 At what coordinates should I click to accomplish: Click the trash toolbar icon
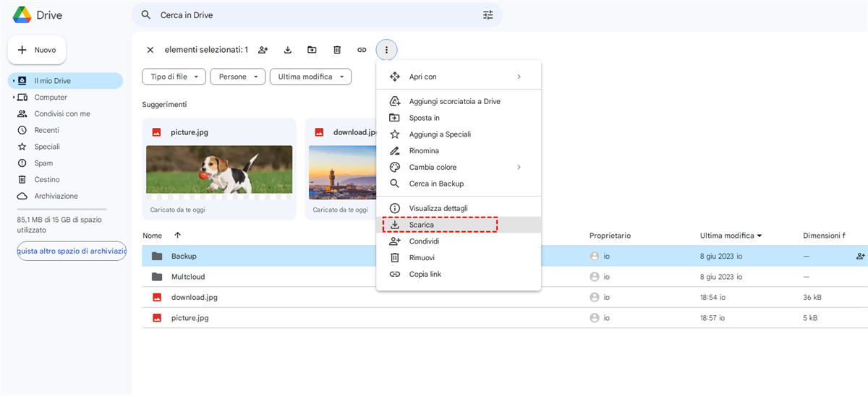pos(337,50)
